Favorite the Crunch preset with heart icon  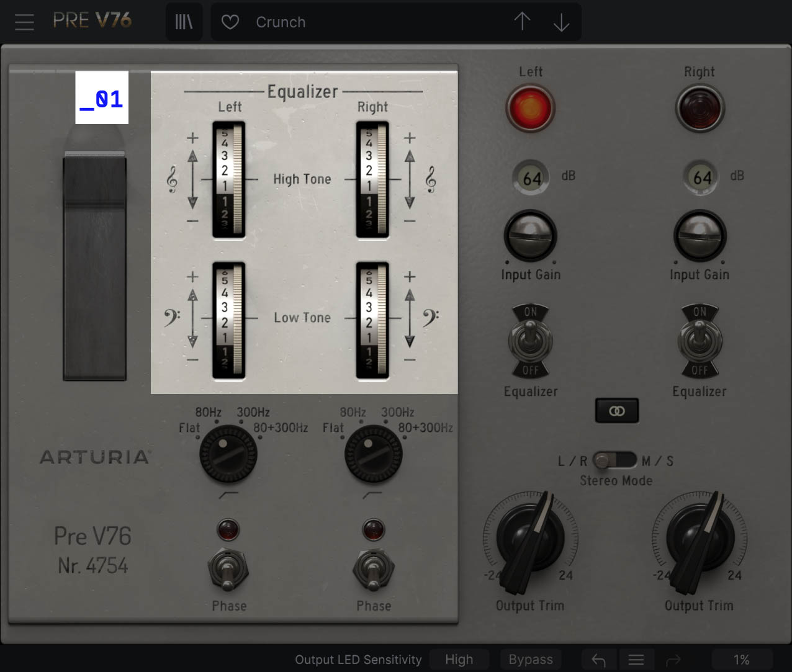[230, 22]
